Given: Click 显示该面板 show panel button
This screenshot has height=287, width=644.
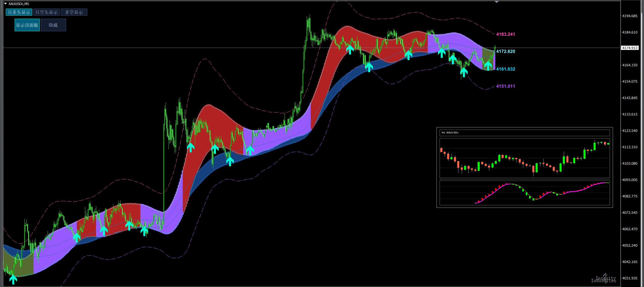Looking at the screenshot, I should (27, 25).
